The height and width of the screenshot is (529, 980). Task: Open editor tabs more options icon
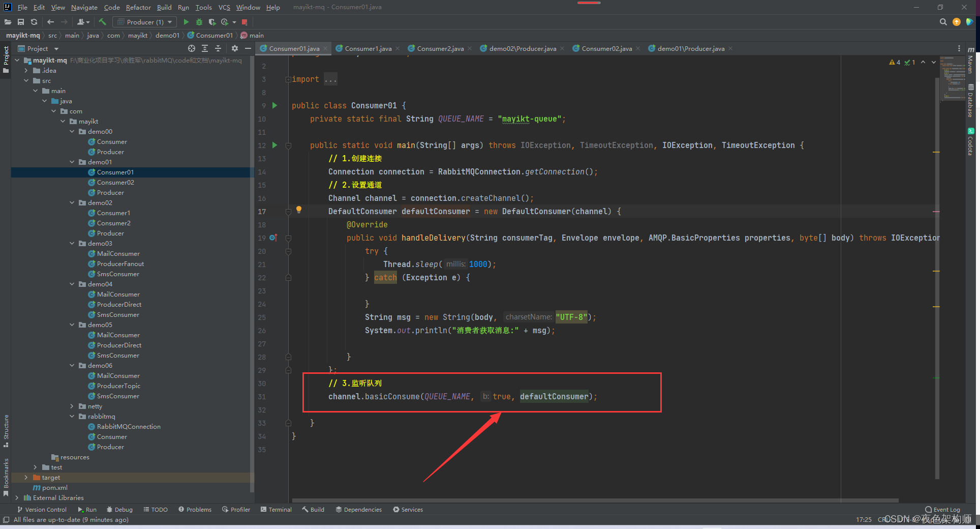[959, 48]
